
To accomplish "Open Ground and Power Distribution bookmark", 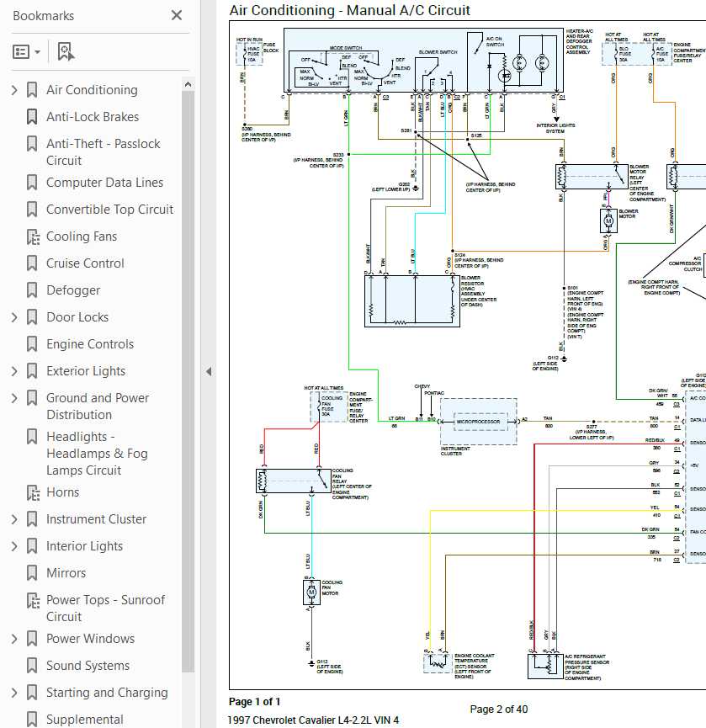I will 98,407.
